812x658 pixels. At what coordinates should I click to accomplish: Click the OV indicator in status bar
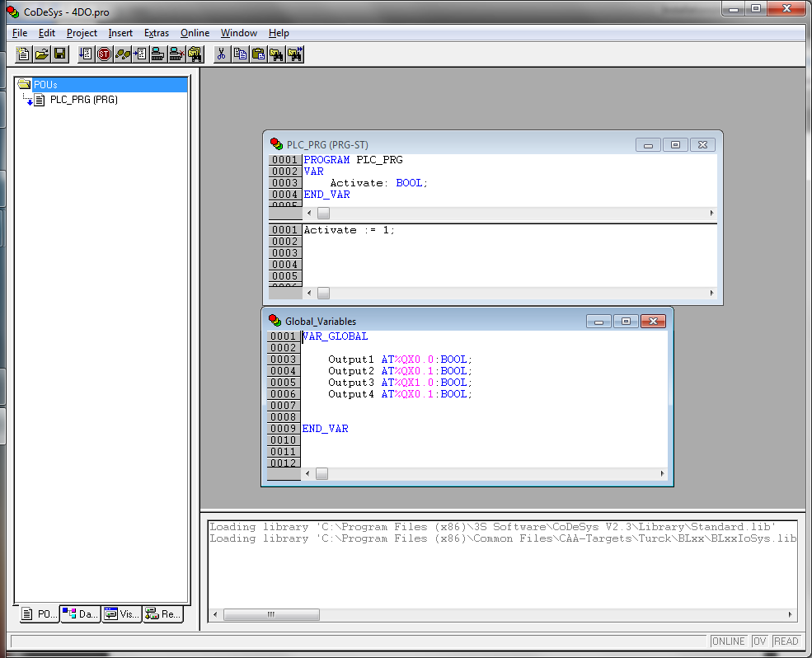tap(760, 641)
